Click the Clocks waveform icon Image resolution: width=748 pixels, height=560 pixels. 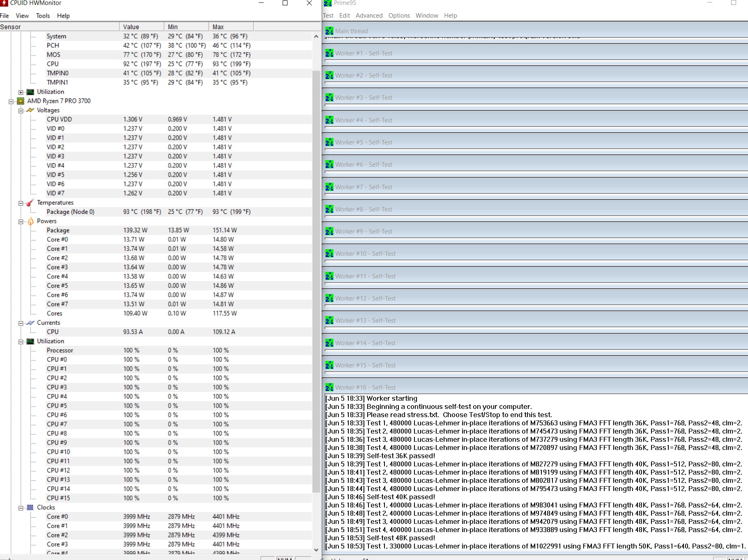(x=30, y=507)
